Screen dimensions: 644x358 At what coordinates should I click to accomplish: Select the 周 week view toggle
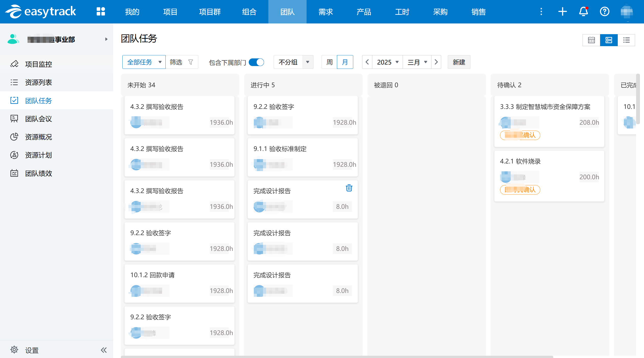pos(329,62)
